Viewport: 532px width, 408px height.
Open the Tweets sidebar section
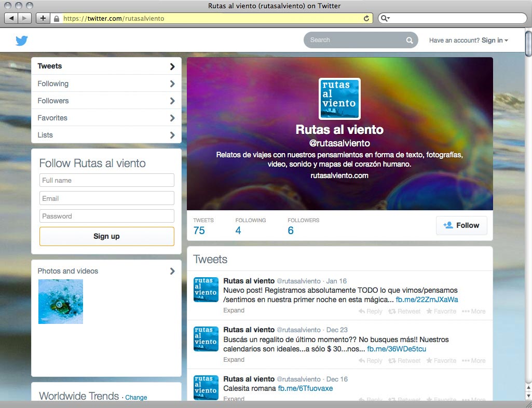point(106,66)
